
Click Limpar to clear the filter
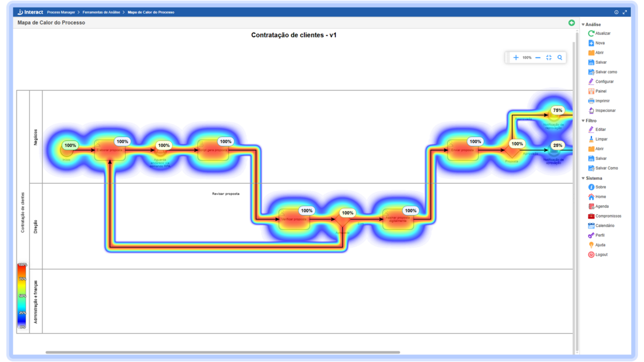[591, 139]
